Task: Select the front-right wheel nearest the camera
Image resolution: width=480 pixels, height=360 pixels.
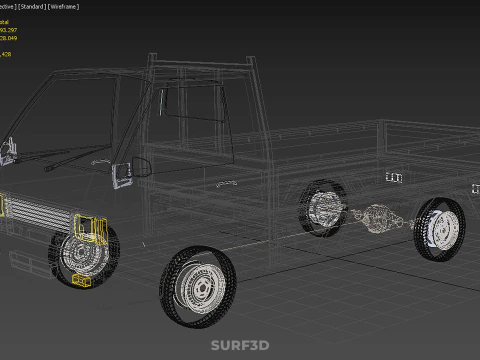Action: [198, 287]
